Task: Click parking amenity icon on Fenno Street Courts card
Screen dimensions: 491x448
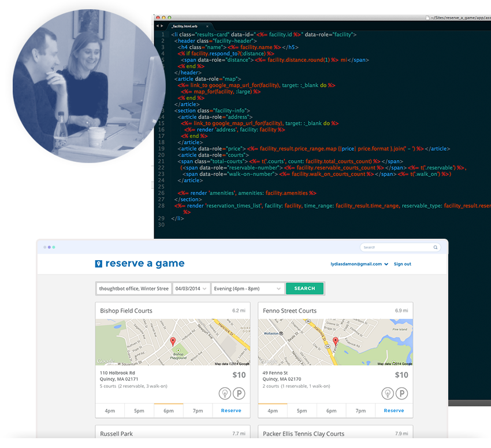Action: point(402,393)
